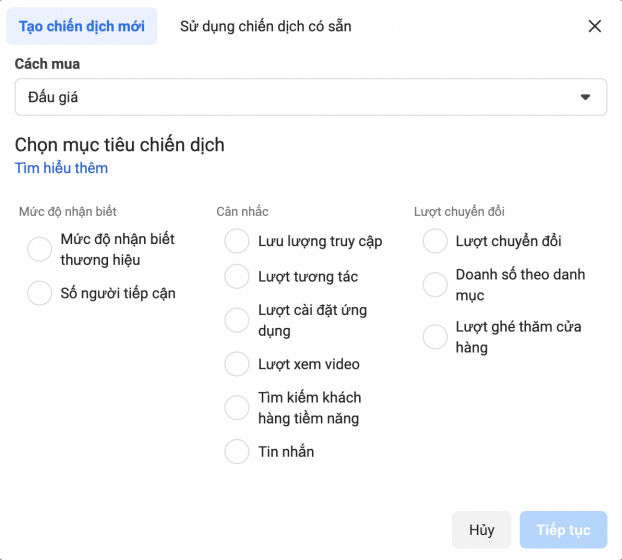Select Lượt chuyển đổi radio option

435,241
